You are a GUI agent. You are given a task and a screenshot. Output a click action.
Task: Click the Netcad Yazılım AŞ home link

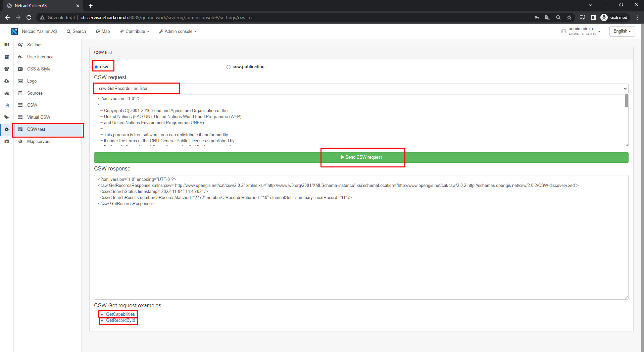tap(39, 31)
